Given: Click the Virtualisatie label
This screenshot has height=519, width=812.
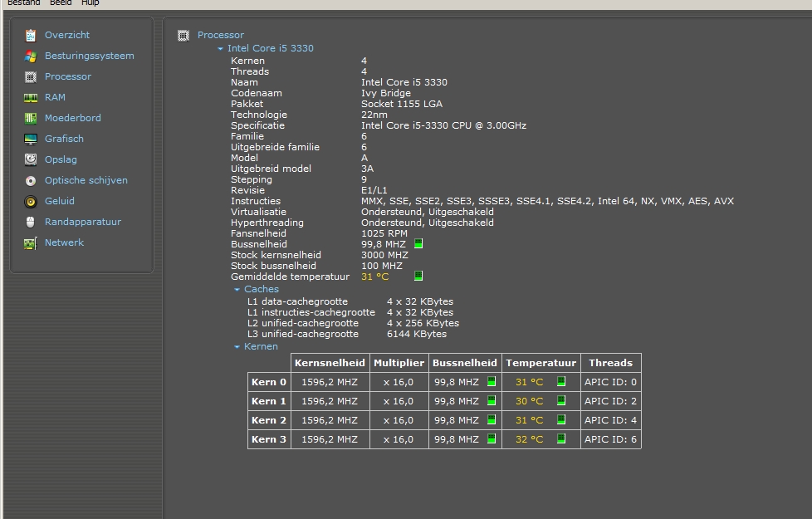Looking at the screenshot, I should (x=258, y=212).
